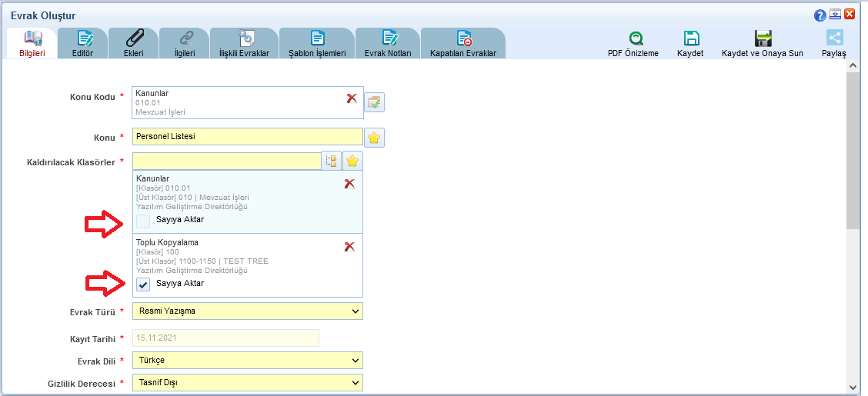Delete Toplu Kopyalama folder entry
The height and width of the screenshot is (396, 868).
click(x=349, y=247)
